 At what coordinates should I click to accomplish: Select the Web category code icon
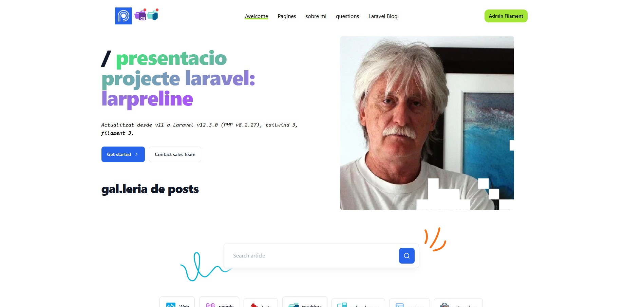pos(171,305)
